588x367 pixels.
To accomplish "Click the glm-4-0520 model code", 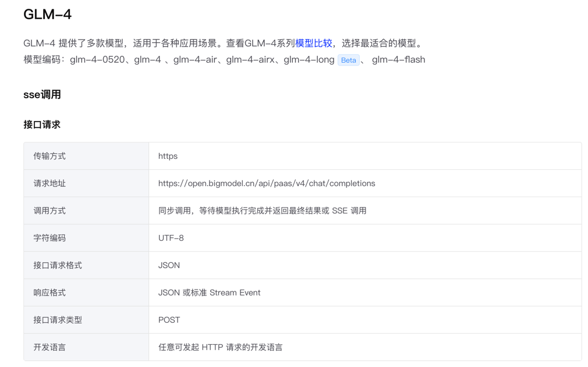I will click(97, 60).
